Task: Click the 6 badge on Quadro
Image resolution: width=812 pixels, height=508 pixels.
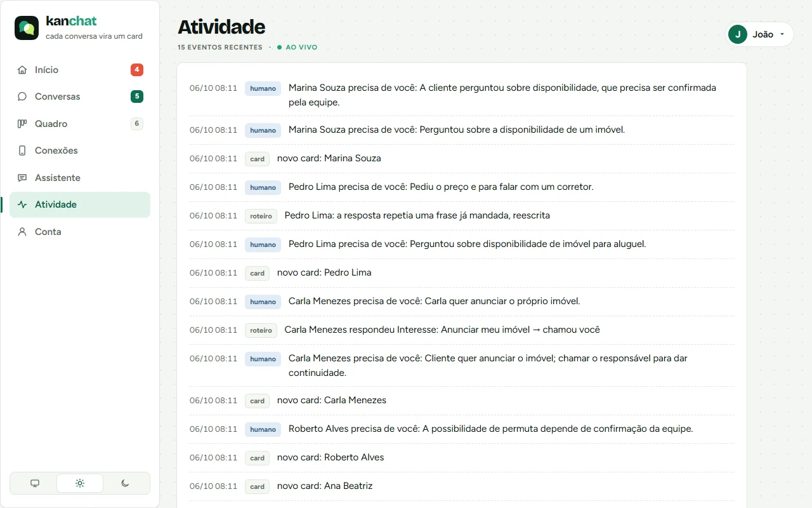Action: pos(137,124)
